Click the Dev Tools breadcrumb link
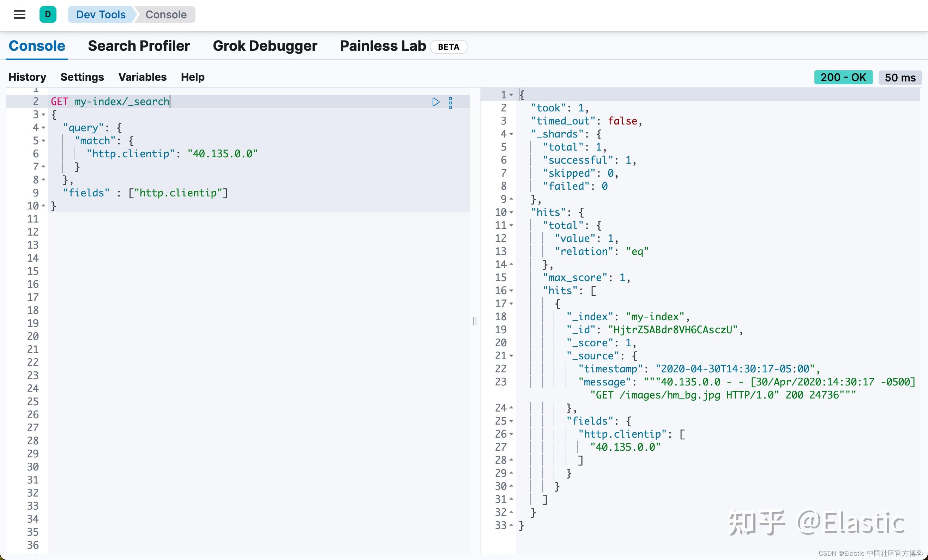Screen dimensions: 928x560 pos(101,14)
